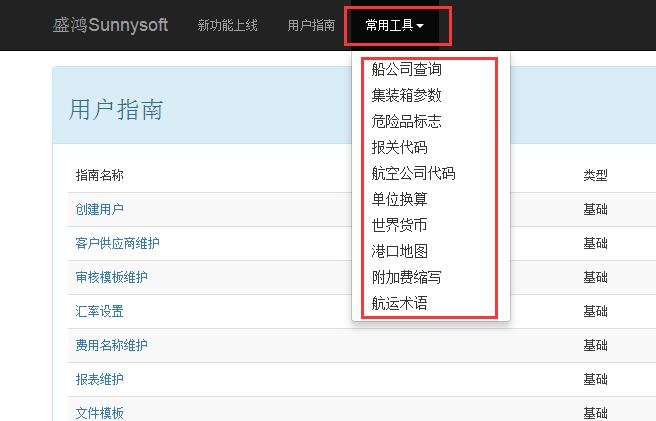The height and width of the screenshot is (421, 656).
Task: Open 单位换算 from the tools menu
Action: click(399, 200)
